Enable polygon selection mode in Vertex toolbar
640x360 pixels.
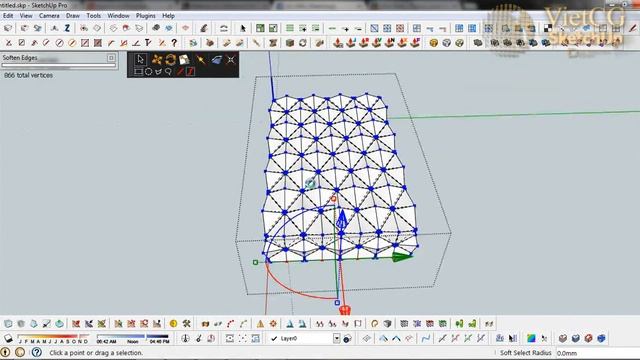click(x=158, y=71)
